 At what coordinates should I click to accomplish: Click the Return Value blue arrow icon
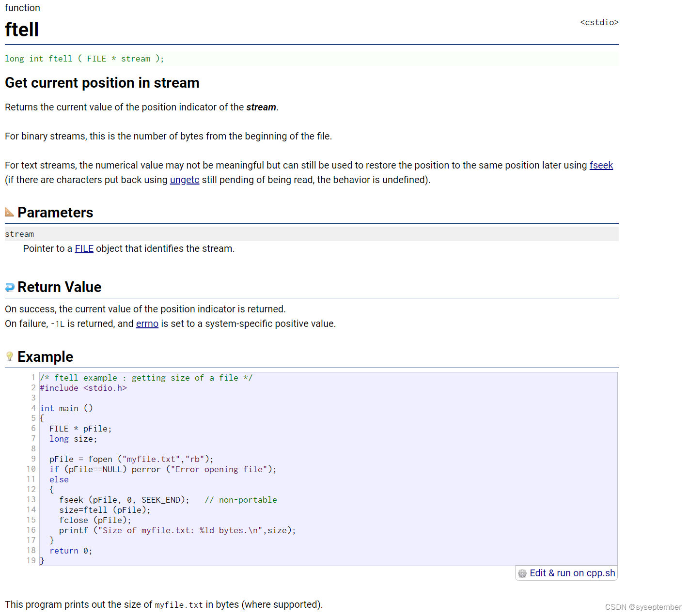coord(10,287)
